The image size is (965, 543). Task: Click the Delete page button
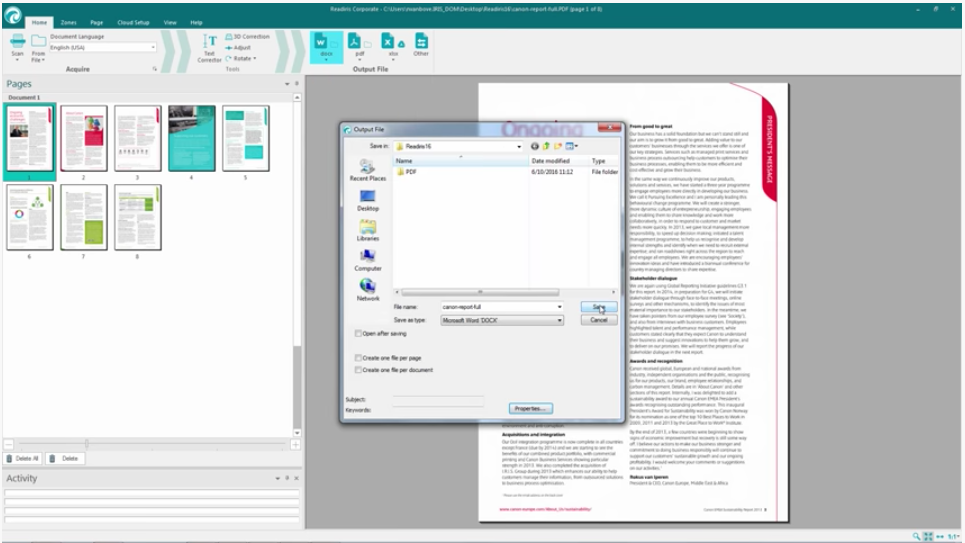(x=64, y=459)
